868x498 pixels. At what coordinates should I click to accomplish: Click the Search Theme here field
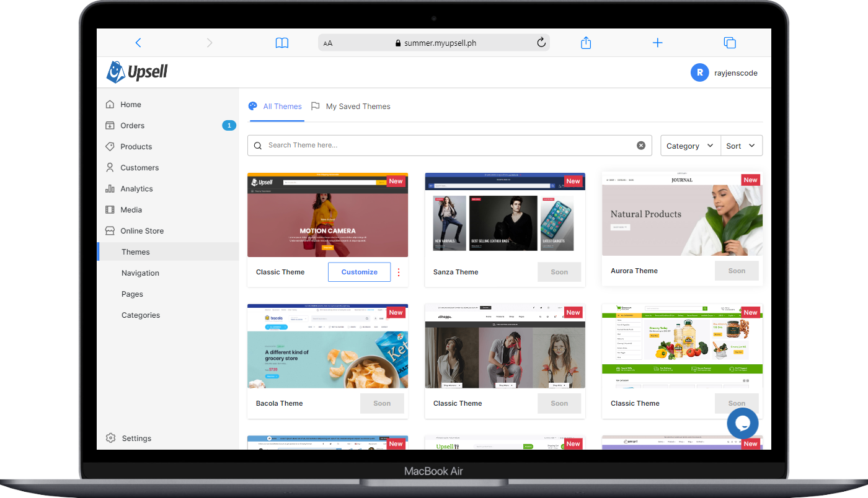coord(449,146)
